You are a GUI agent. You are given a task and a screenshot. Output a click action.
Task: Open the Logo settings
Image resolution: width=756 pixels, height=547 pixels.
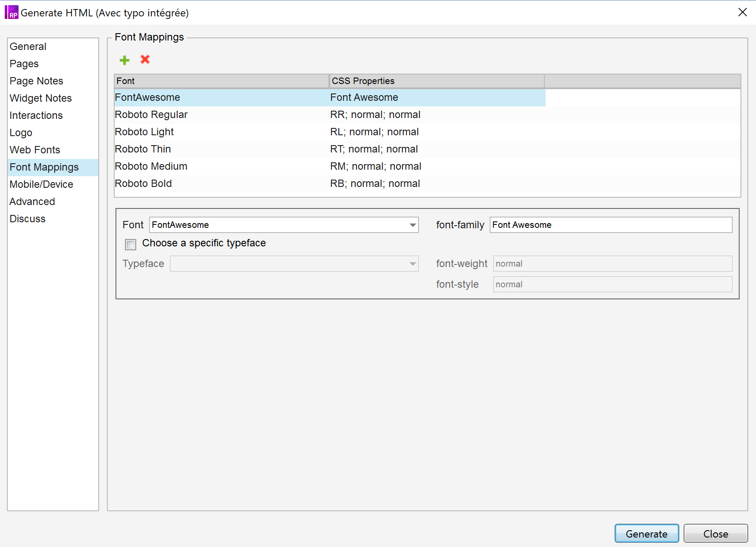pyautogui.click(x=21, y=132)
